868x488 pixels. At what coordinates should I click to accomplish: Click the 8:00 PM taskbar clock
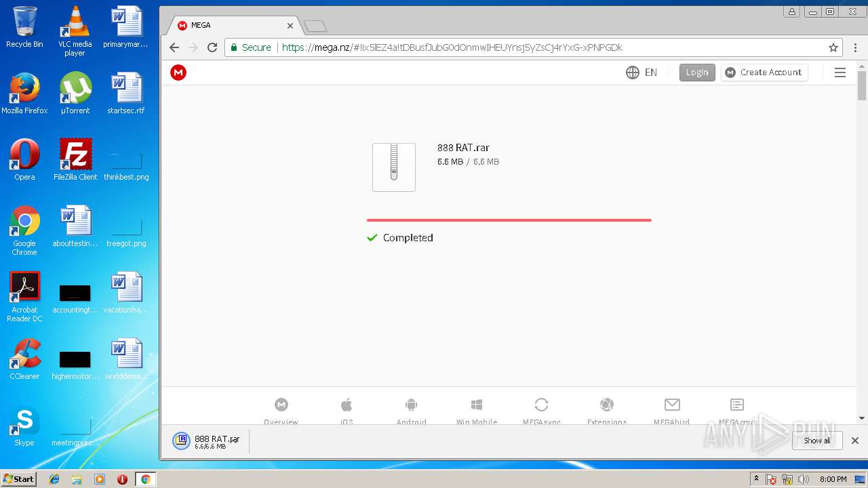pos(833,479)
